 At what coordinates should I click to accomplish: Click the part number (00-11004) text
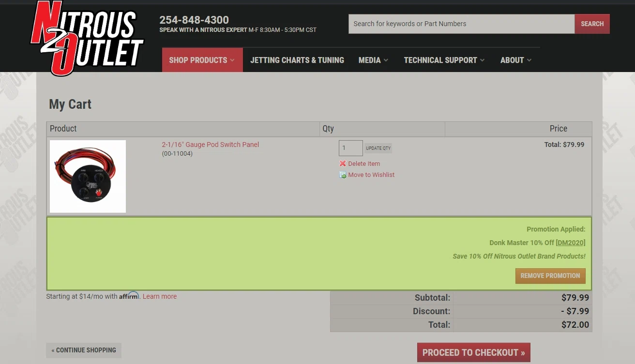point(177,154)
